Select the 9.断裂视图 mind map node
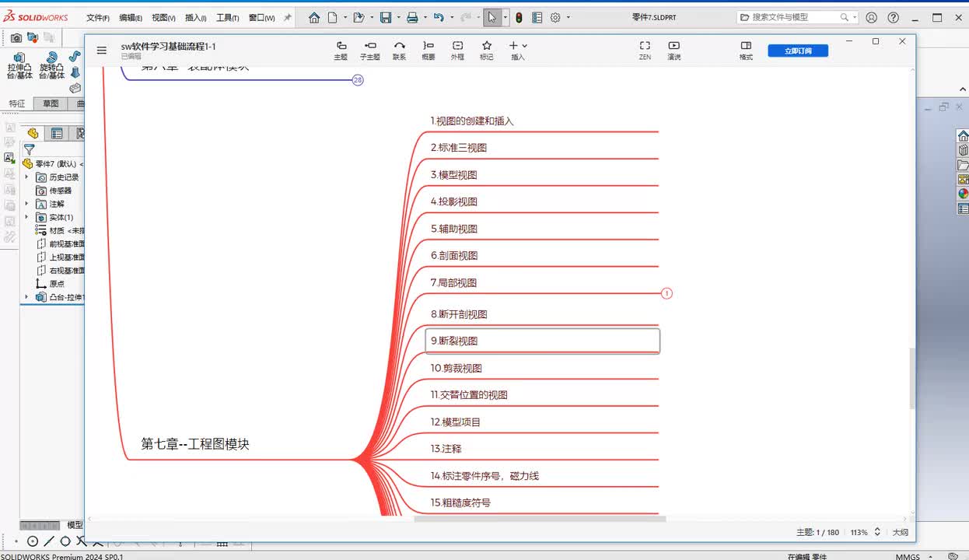Image resolution: width=969 pixels, height=560 pixels. [x=542, y=341]
